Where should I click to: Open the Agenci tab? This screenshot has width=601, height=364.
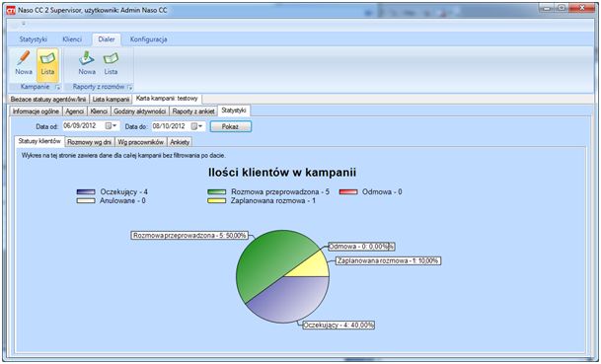coord(75,111)
